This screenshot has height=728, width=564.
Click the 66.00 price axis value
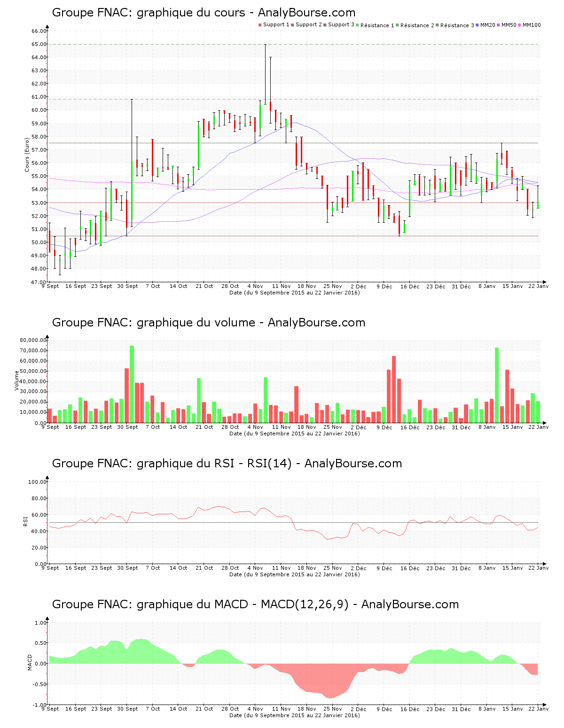(39, 31)
